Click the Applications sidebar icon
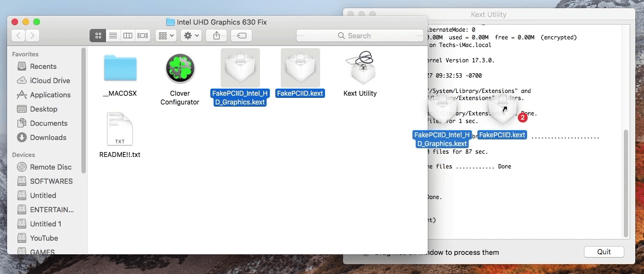 pyautogui.click(x=22, y=95)
